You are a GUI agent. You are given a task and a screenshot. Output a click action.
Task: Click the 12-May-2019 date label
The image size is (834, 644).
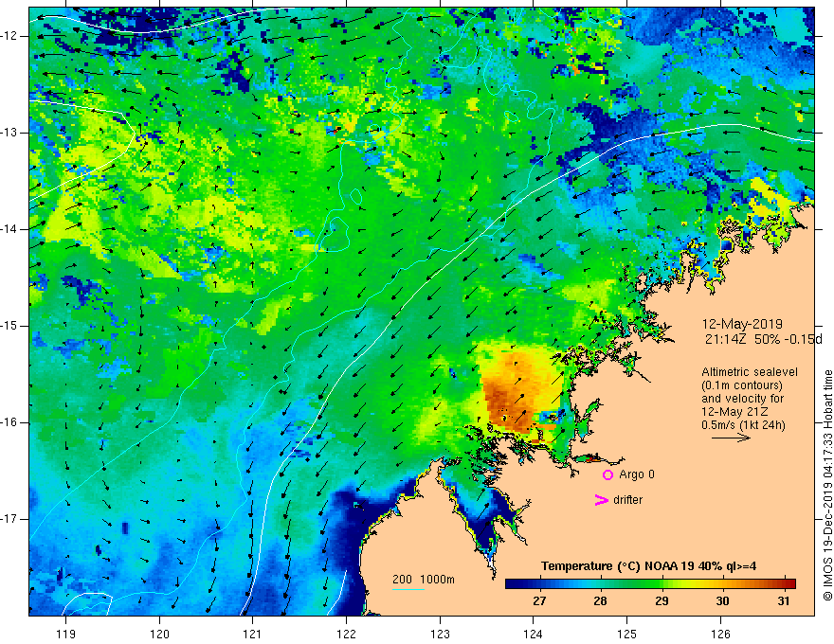pyautogui.click(x=742, y=324)
